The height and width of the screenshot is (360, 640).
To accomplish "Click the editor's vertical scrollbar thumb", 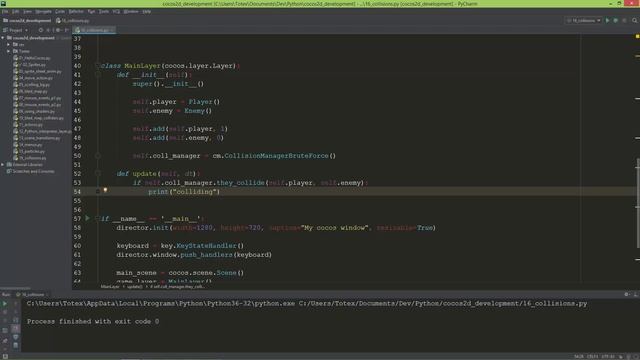I will tap(638, 203).
